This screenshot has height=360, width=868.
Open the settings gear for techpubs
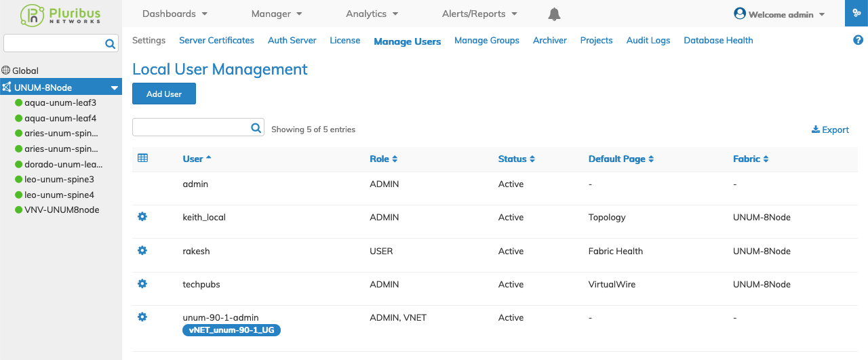142,283
